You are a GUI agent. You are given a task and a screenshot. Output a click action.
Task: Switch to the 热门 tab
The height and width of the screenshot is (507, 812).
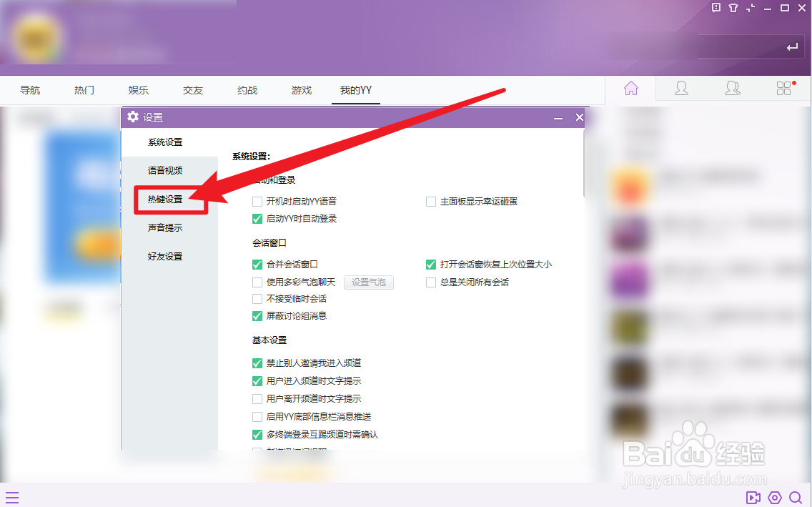point(84,90)
